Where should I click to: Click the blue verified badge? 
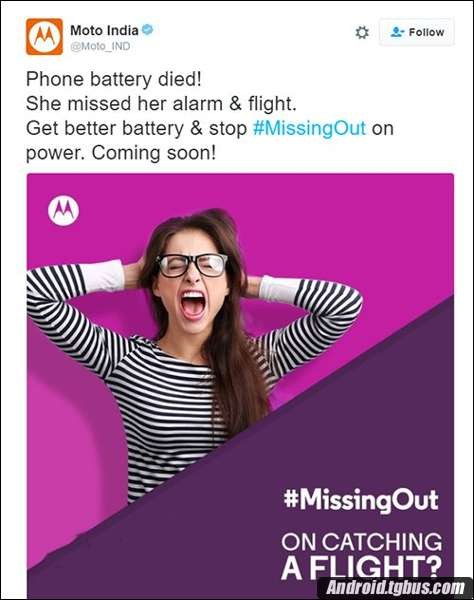pyautogui.click(x=148, y=29)
